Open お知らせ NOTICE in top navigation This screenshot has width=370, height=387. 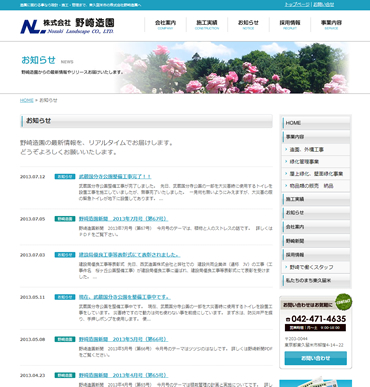(x=248, y=25)
